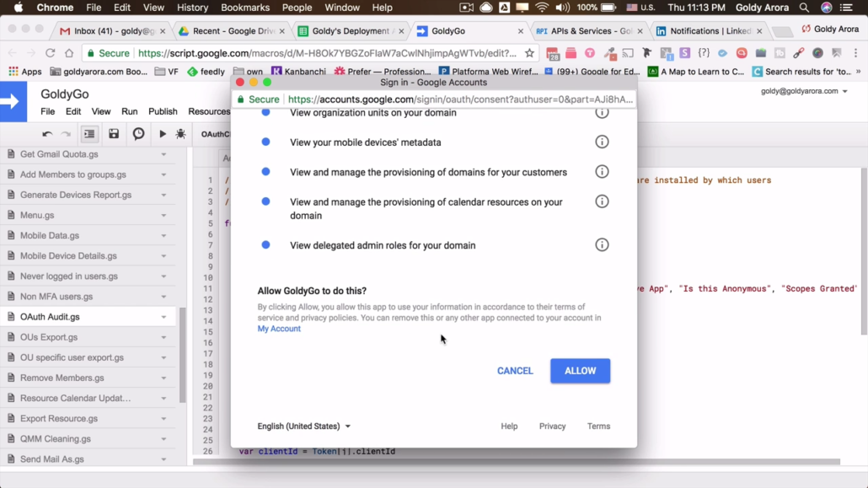Open the feedly bookmark
The height and width of the screenshot is (488, 868).
point(206,72)
